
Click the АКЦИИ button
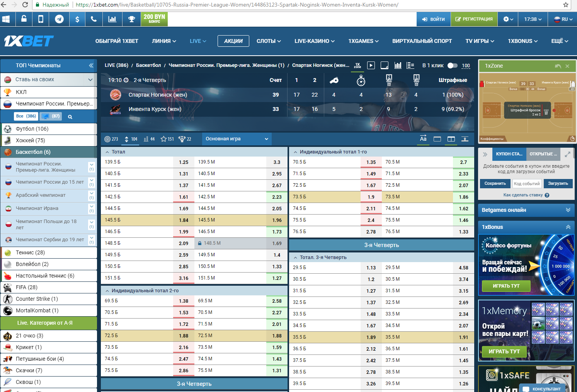coord(233,41)
